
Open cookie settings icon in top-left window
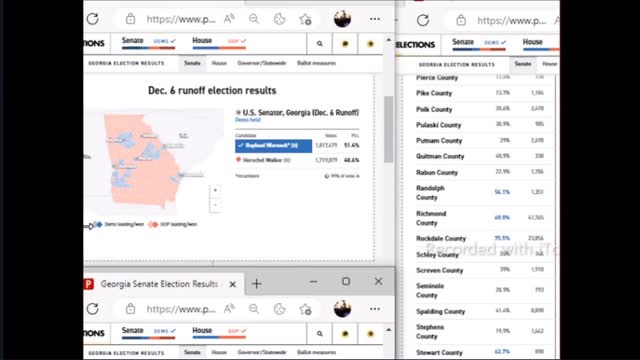pyautogui.click(x=280, y=19)
